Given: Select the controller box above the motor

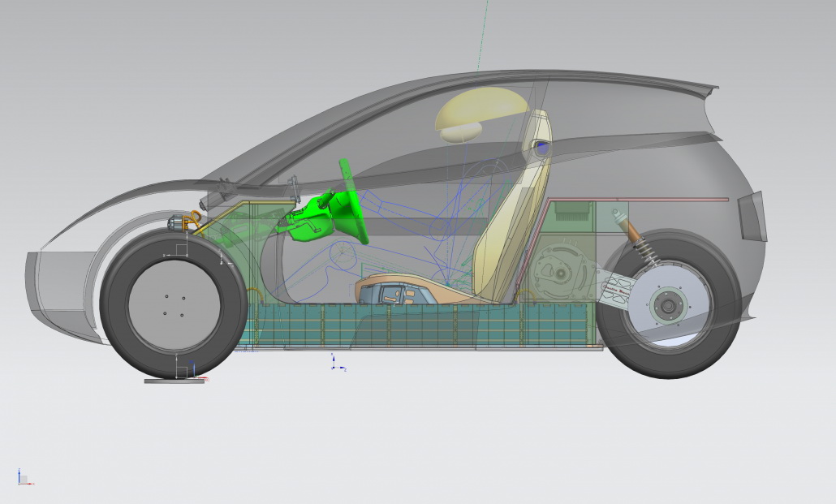Looking at the screenshot, I should tap(575, 215).
